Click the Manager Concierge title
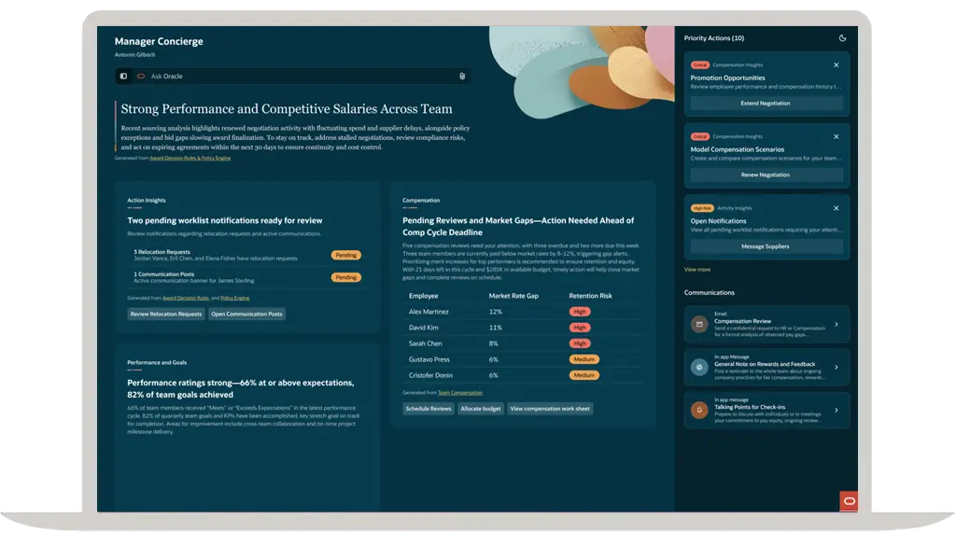Screen dimensions: 956x560 point(159,41)
